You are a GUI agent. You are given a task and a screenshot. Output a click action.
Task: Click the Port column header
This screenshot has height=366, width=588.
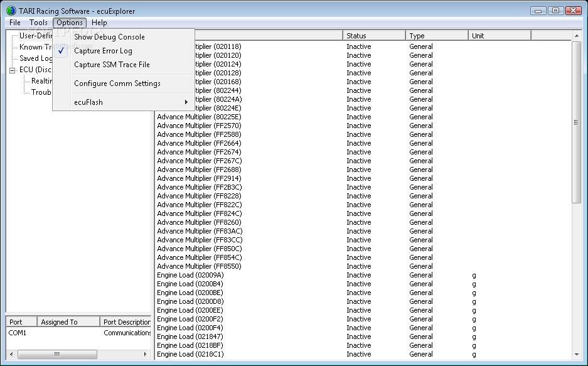(22, 322)
